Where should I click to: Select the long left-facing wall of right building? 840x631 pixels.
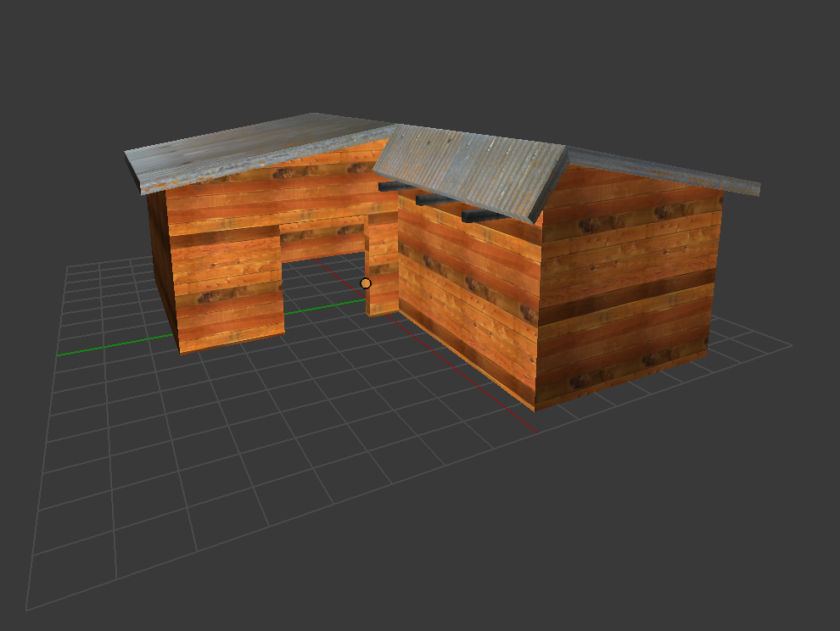click(x=467, y=288)
